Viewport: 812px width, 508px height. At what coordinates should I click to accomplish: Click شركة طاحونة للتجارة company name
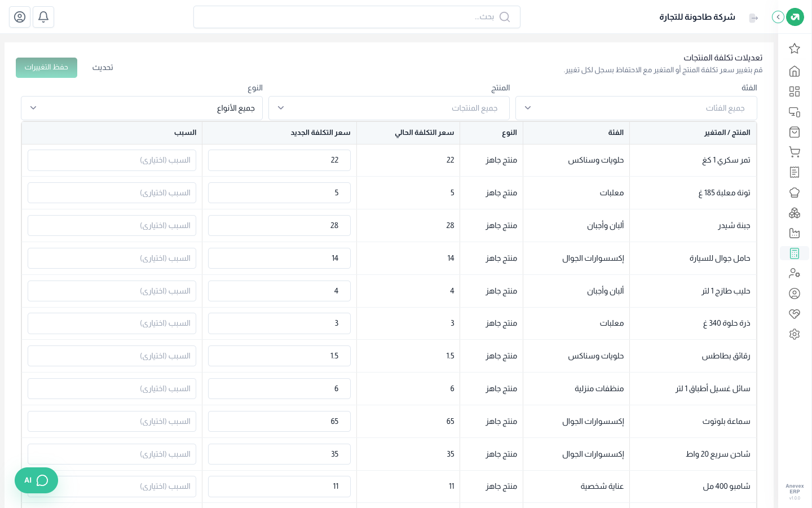tap(697, 17)
